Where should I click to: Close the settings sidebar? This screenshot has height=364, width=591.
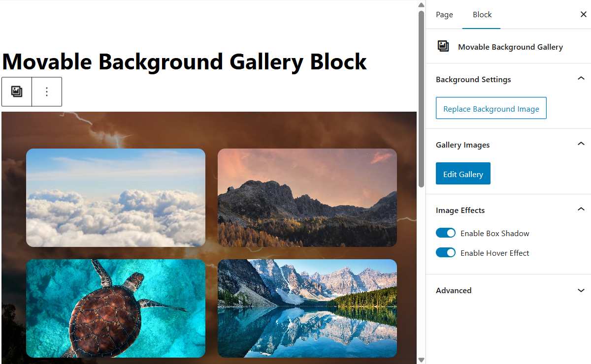click(x=583, y=15)
